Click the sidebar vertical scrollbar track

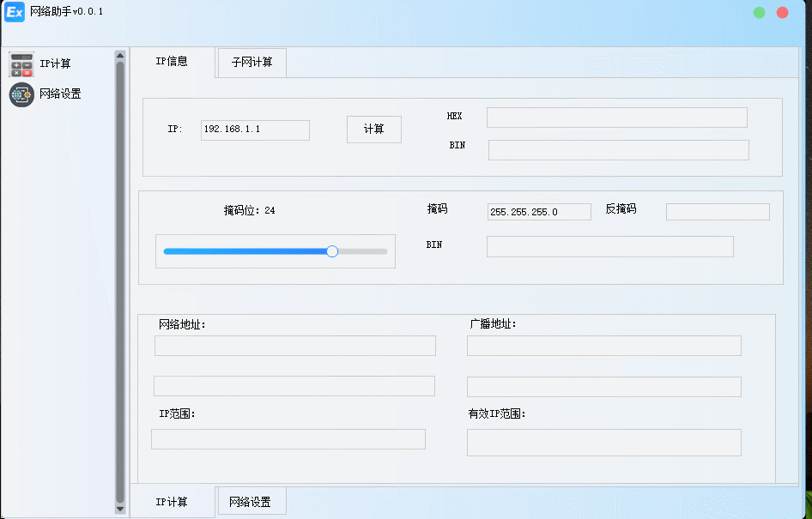(x=120, y=283)
